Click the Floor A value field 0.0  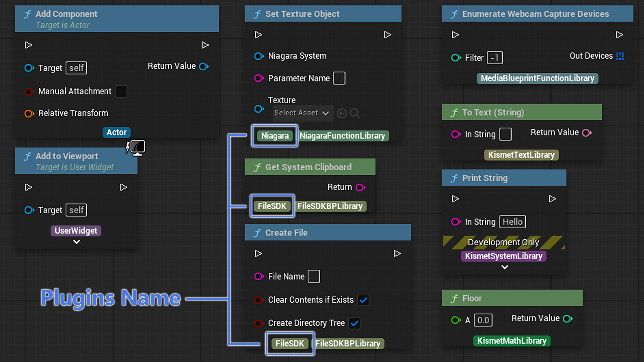point(483,320)
